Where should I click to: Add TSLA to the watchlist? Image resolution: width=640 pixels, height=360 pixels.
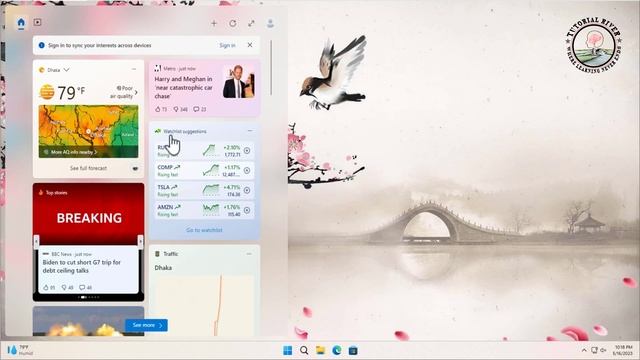pyautogui.click(x=247, y=190)
